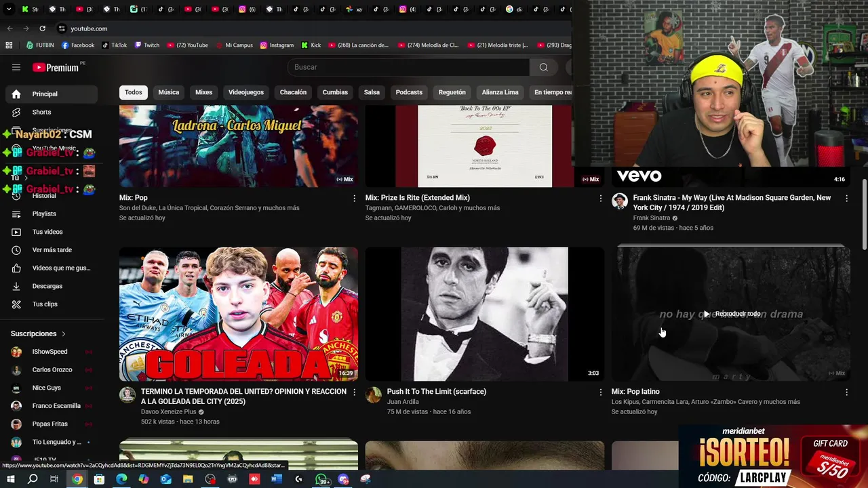Click Reproducir todo on Mix: Pop latino

pyautogui.click(x=732, y=314)
